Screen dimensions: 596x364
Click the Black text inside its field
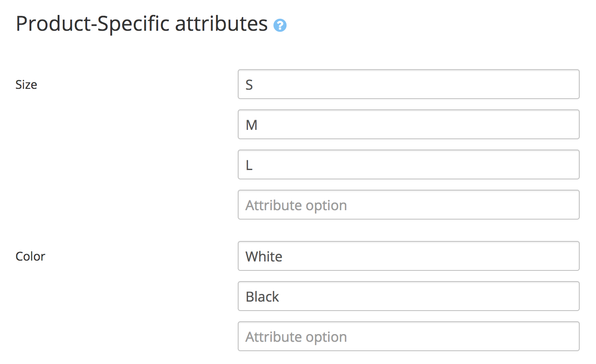point(262,296)
